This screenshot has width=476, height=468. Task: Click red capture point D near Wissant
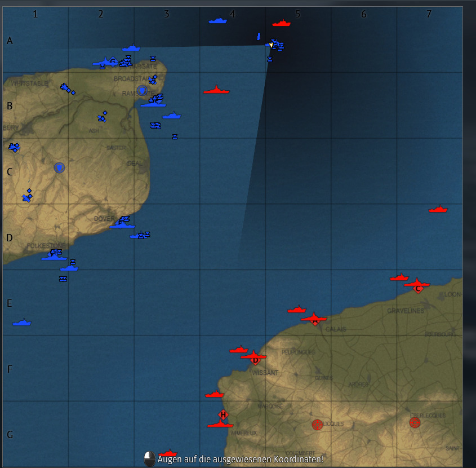coord(255,360)
